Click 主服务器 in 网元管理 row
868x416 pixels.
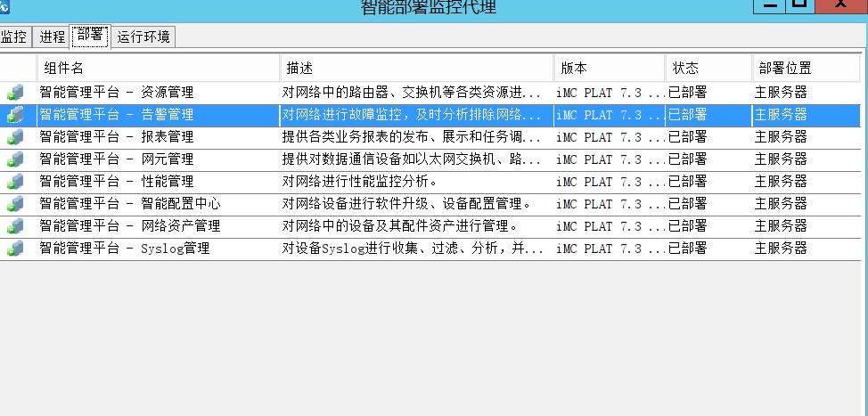click(781, 159)
